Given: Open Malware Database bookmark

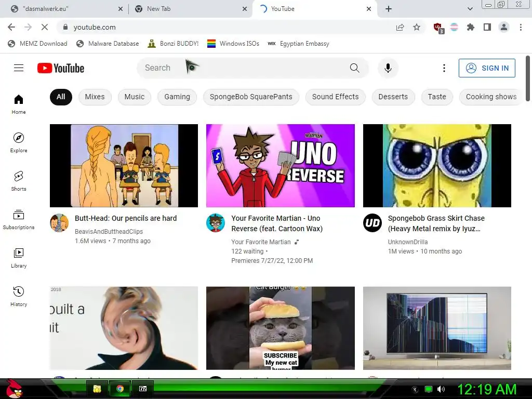Looking at the screenshot, I should pos(108,44).
